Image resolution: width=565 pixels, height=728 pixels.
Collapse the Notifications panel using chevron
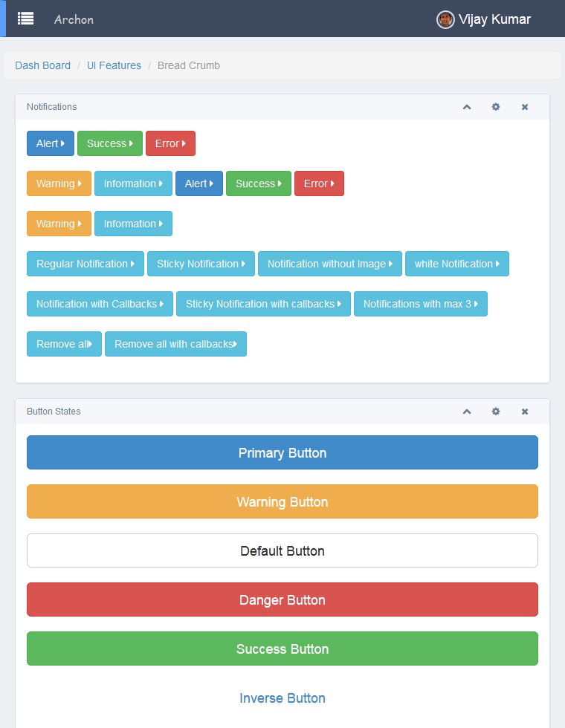[x=467, y=107]
